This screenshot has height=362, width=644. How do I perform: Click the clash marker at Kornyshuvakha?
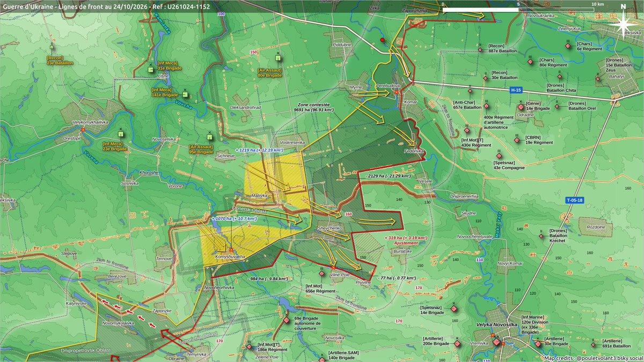(231, 249)
